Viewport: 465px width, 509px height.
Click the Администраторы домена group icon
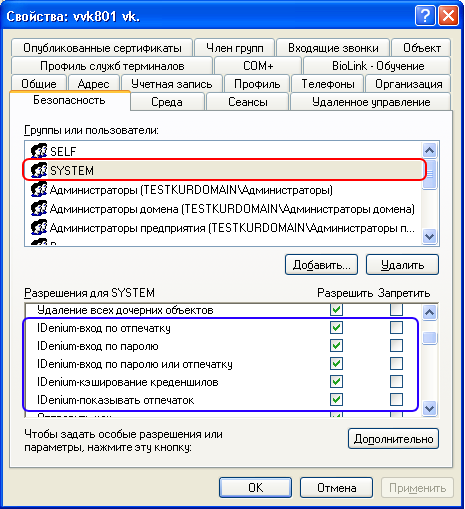[x=39, y=209]
